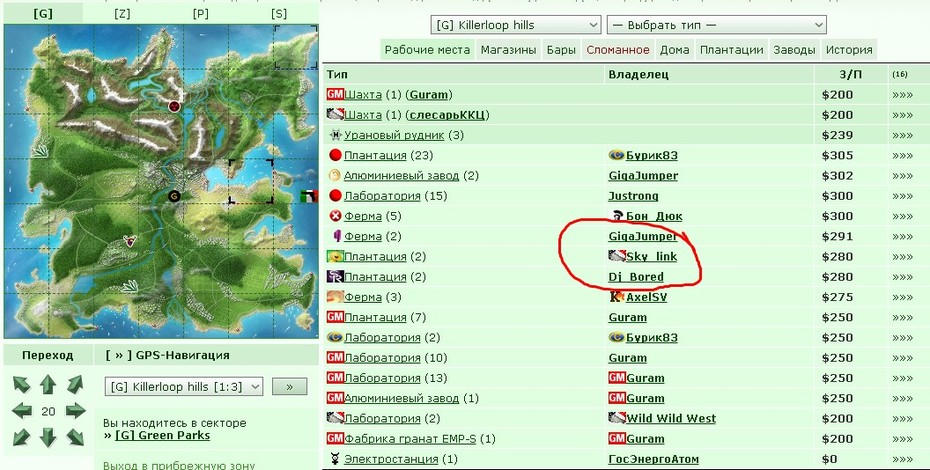Open the Выбрать тип dropdown
Image resolution: width=930 pixels, height=470 pixels.
(x=716, y=25)
